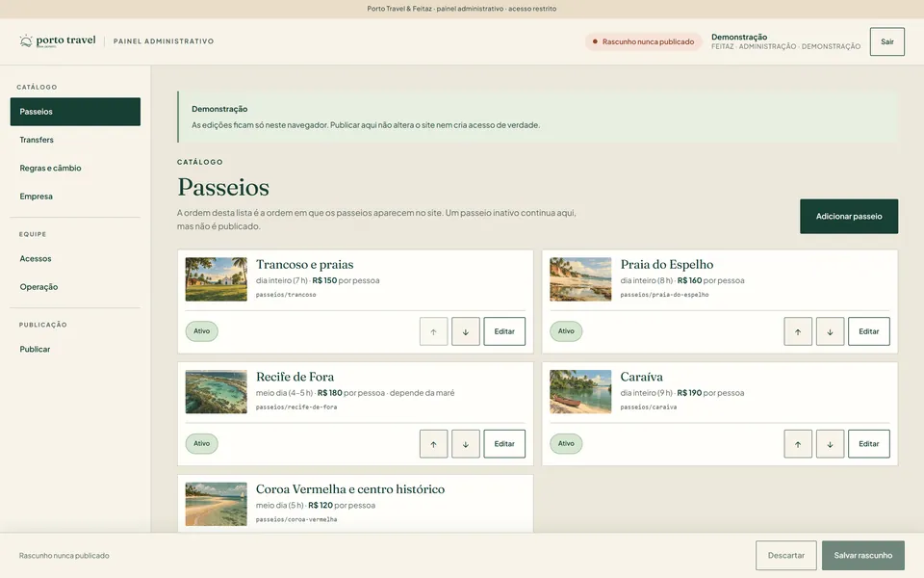Move Caraíva down in list

point(830,444)
